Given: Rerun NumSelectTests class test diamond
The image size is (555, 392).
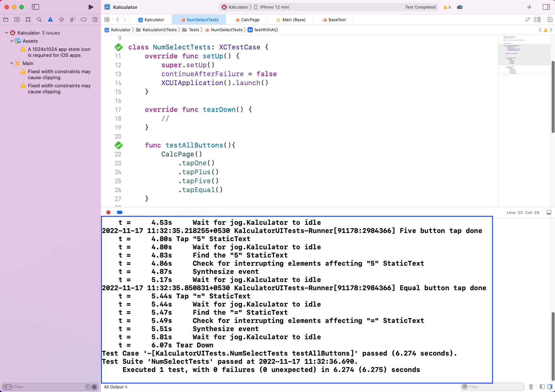Looking at the screenshot, I should point(119,47).
